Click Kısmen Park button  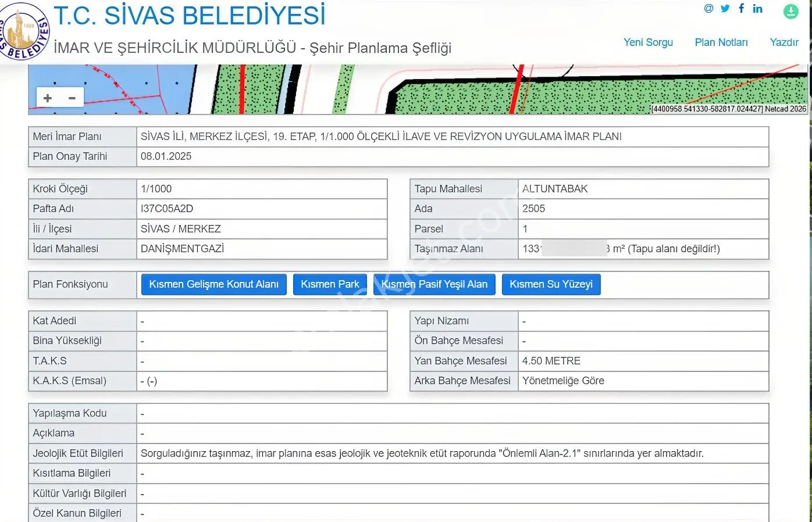point(330,284)
